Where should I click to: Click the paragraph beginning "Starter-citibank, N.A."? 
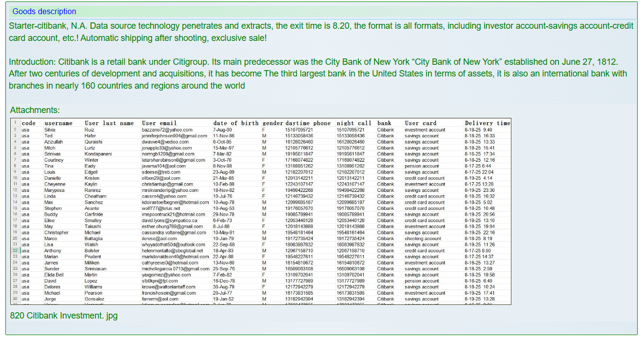pyautogui.click(x=321, y=32)
